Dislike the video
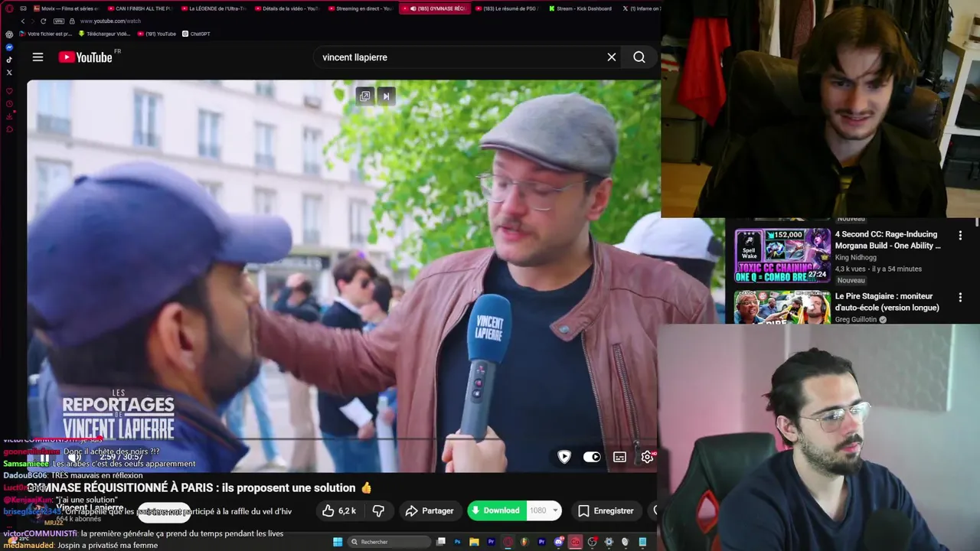Image resolution: width=980 pixels, height=551 pixels. [378, 510]
